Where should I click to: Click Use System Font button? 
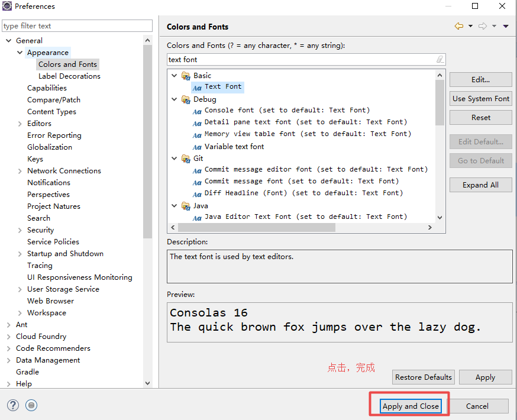(x=480, y=99)
